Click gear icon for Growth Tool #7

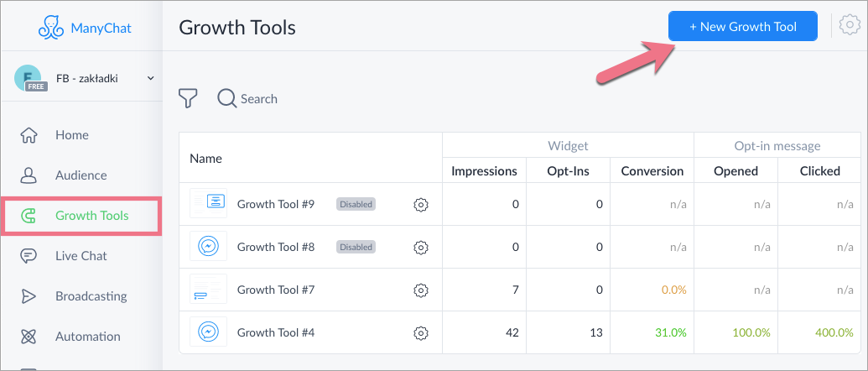[x=421, y=290]
